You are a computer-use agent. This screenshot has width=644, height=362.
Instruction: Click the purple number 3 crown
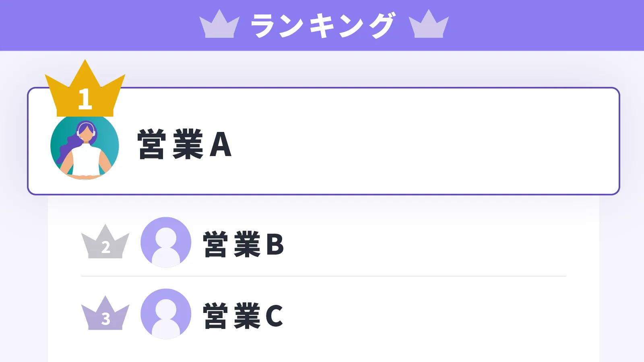coord(105,315)
